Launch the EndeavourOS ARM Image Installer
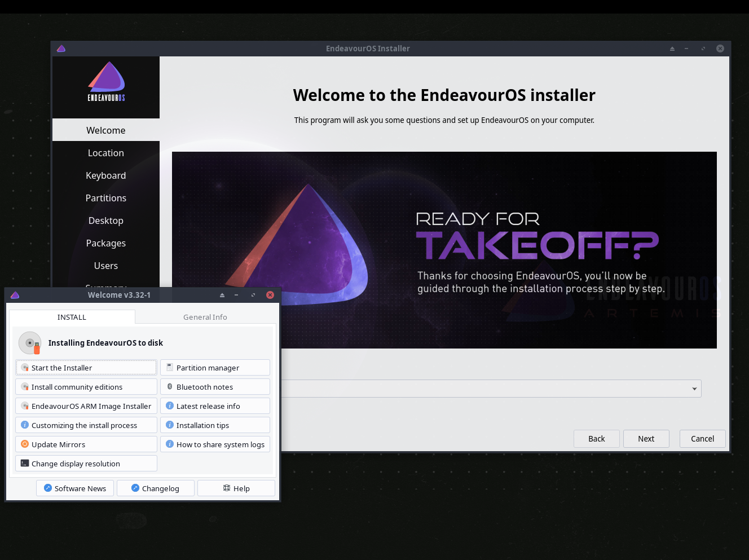 point(86,405)
